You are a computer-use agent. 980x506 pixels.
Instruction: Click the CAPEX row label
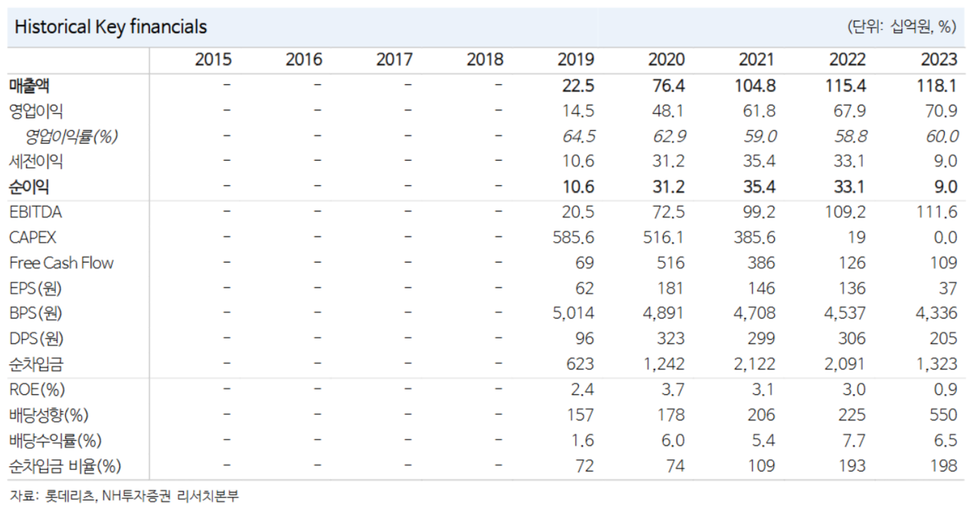[x=32, y=237]
